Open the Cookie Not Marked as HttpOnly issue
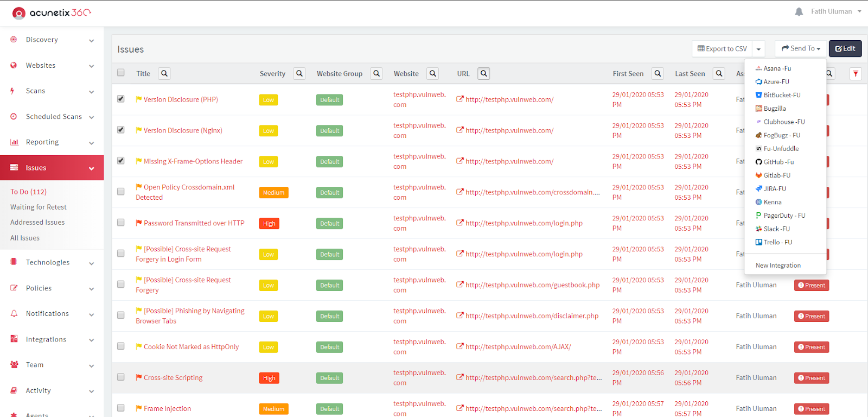868x417 pixels. [191, 346]
